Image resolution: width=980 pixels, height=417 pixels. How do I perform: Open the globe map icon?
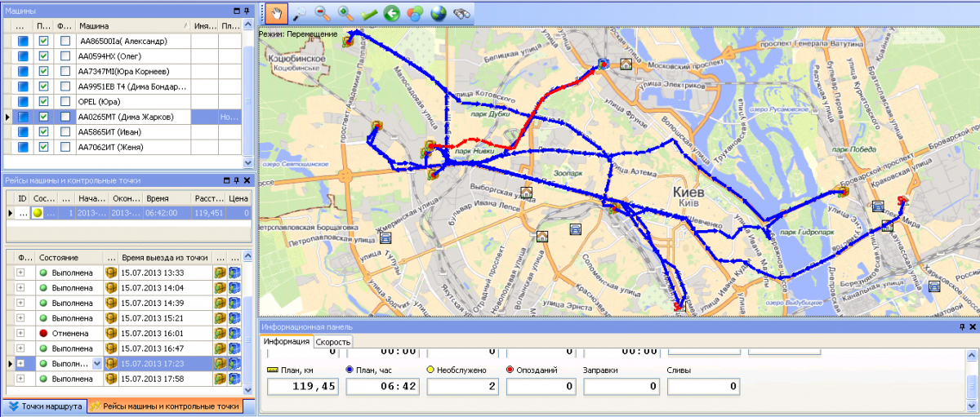tap(439, 13)
